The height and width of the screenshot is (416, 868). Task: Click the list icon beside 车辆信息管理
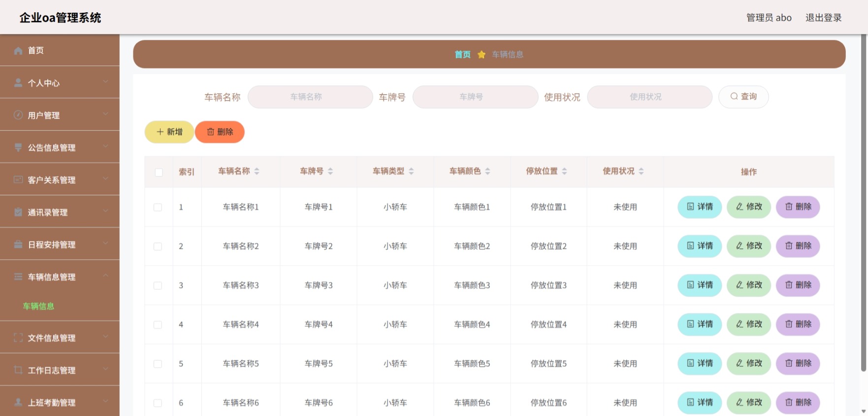tap(18, 277)
